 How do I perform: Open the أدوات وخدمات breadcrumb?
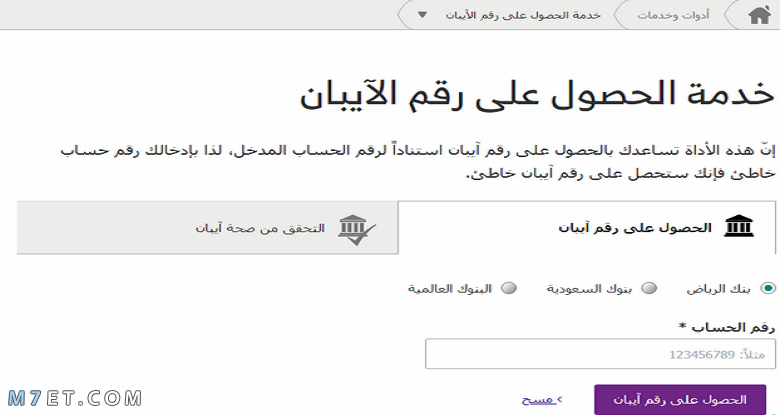[673, 15]
